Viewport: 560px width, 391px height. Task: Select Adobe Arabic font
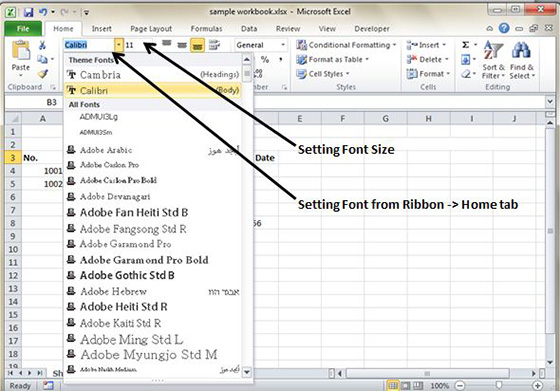[x=152, y=150]
